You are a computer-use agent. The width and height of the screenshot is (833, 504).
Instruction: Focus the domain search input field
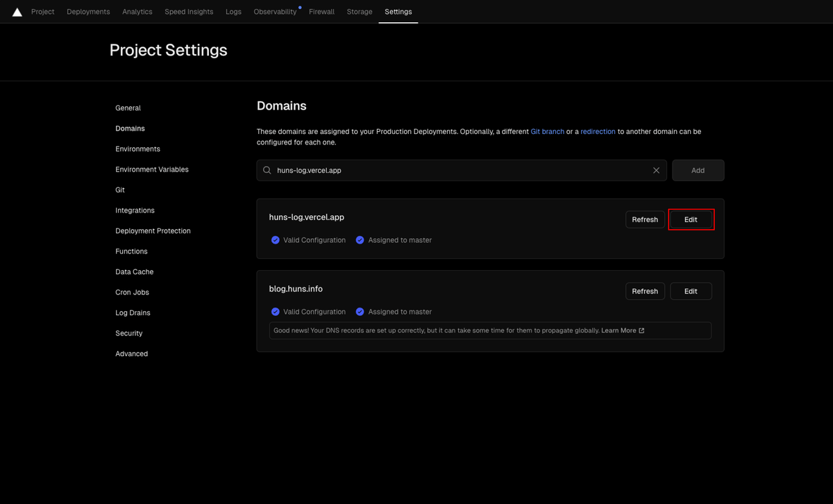point(462,170)
